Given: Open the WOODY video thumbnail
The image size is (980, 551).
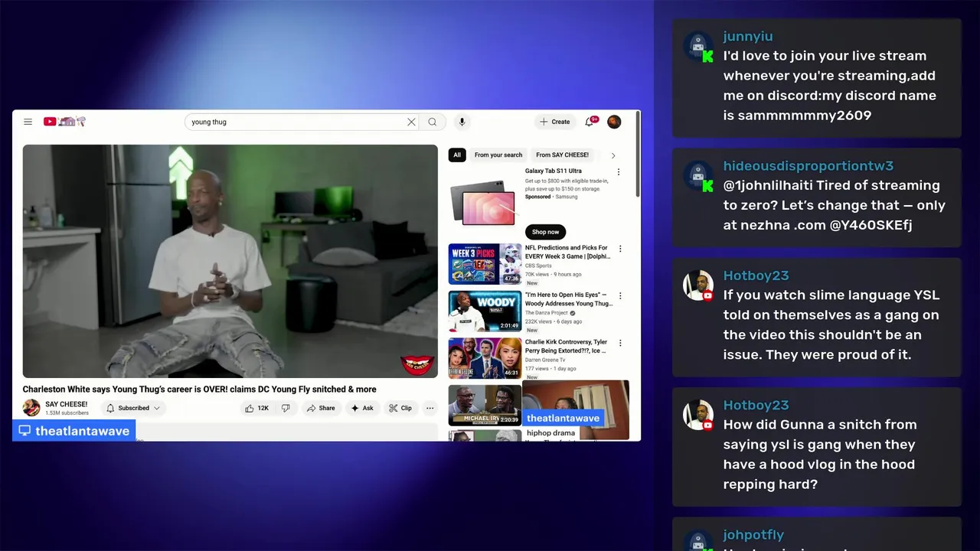Looking at the screenshot, I should pyautogui.click(x=485, y=311).
